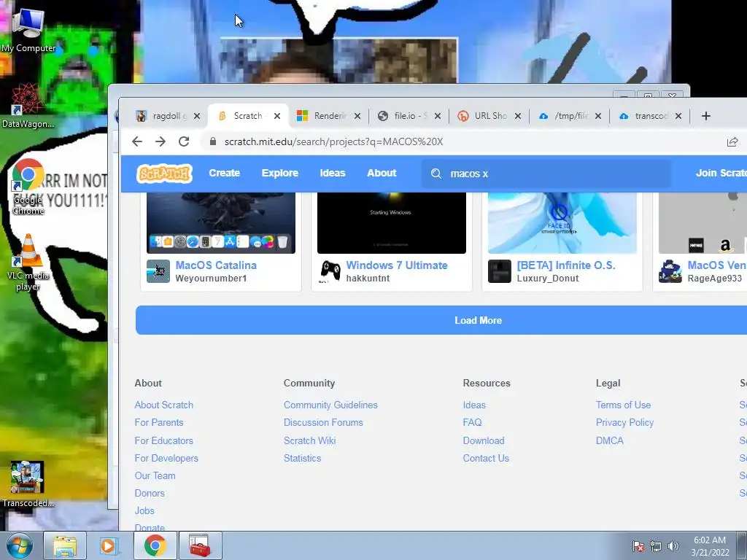
Task: Click the Scratch logo
Action: pos(164,174)
